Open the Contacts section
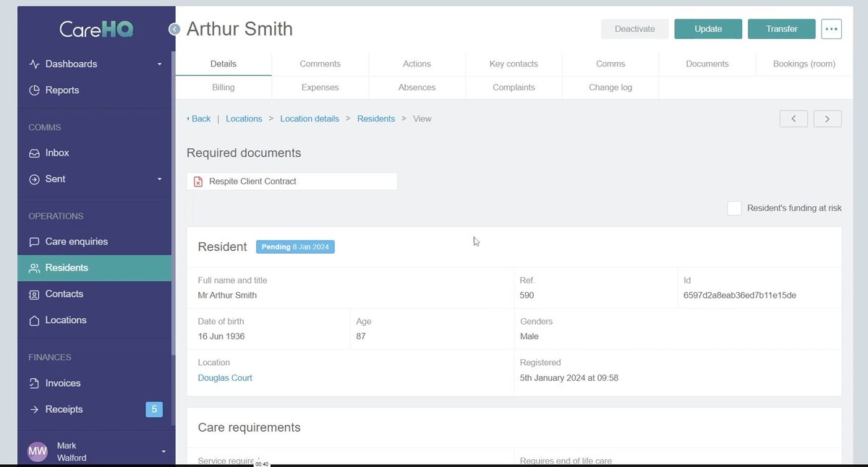 tap(64, 294)
